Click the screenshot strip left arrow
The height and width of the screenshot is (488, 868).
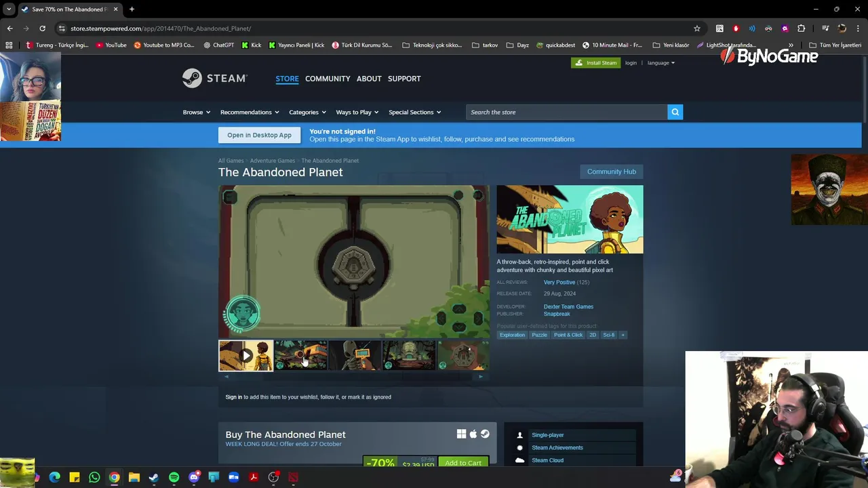pos(226,377)
